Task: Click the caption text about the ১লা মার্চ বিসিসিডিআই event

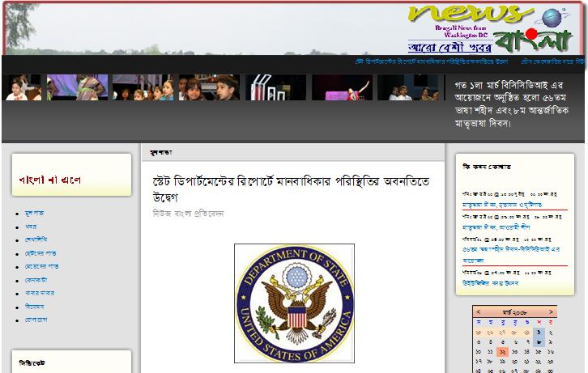Action: click(512, 104)
